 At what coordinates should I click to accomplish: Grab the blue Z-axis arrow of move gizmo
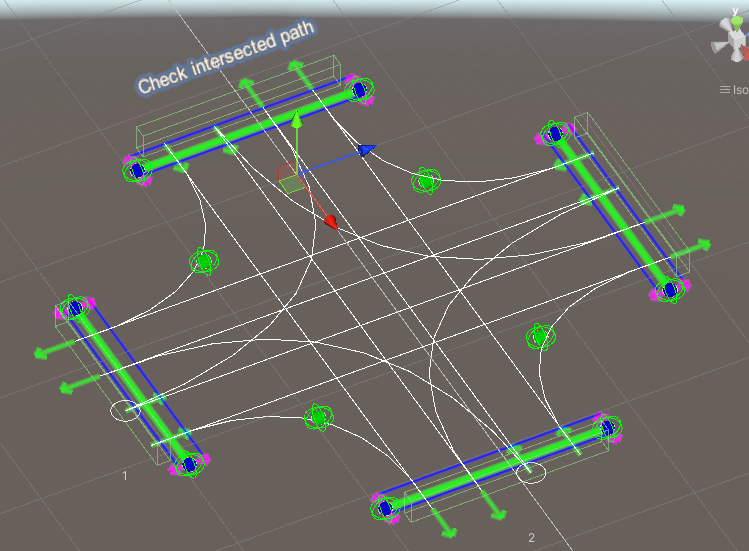click(x=367, y=151)
